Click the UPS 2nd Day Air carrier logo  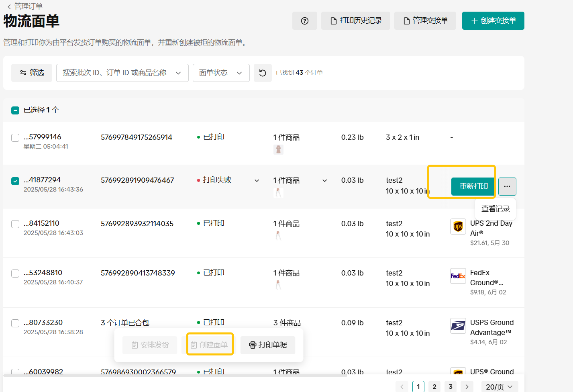point(458,227)
